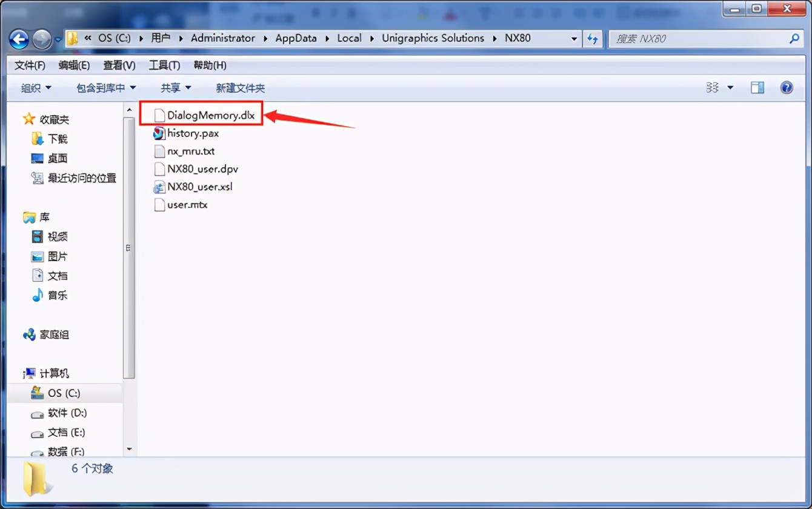Click the « overflow chevron in the address bar
Image resolution: width=812 pixels, height=509 pixels.
[x=88, y=38]
